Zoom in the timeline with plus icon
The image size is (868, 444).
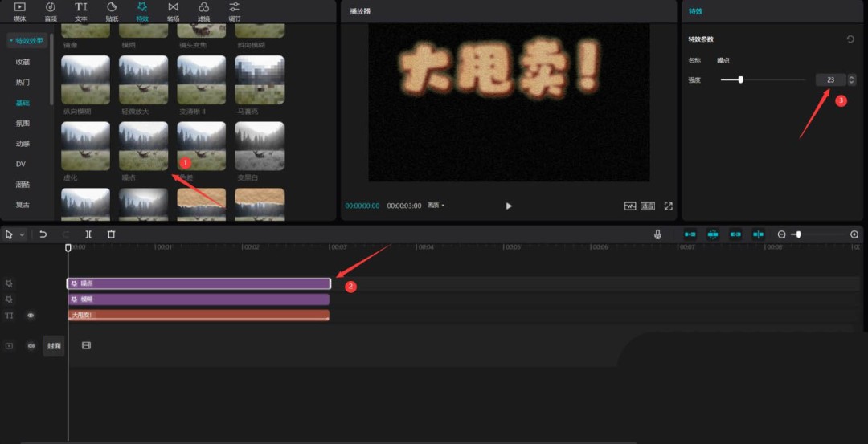pyautogui.click(x=854, y=234)
